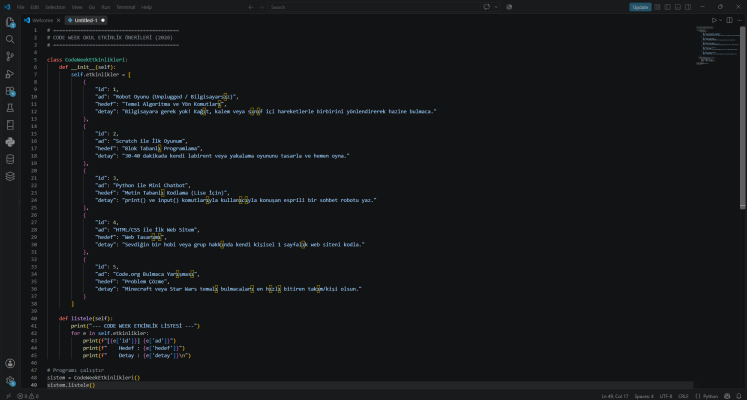Open the Testing flask icon view
The image size is (747, 400).
10,108
